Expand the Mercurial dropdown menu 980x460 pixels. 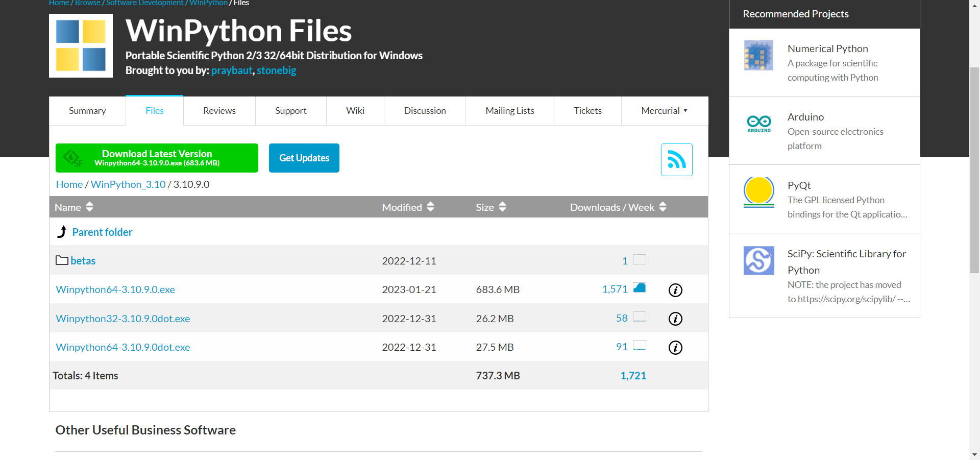pos(664,111)
